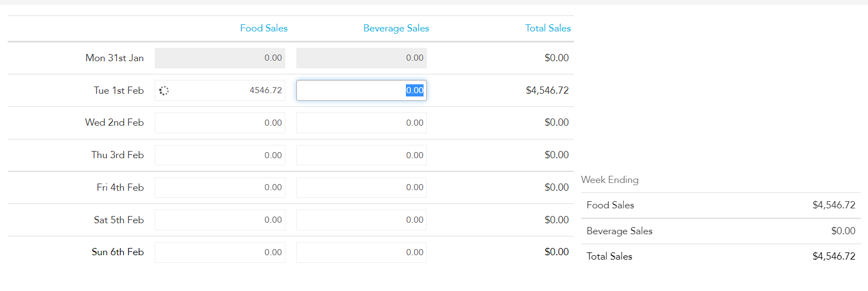Open the Beverage Sales column header
The width and height of the screenshot is (868, 291).
tap(396, 28)
